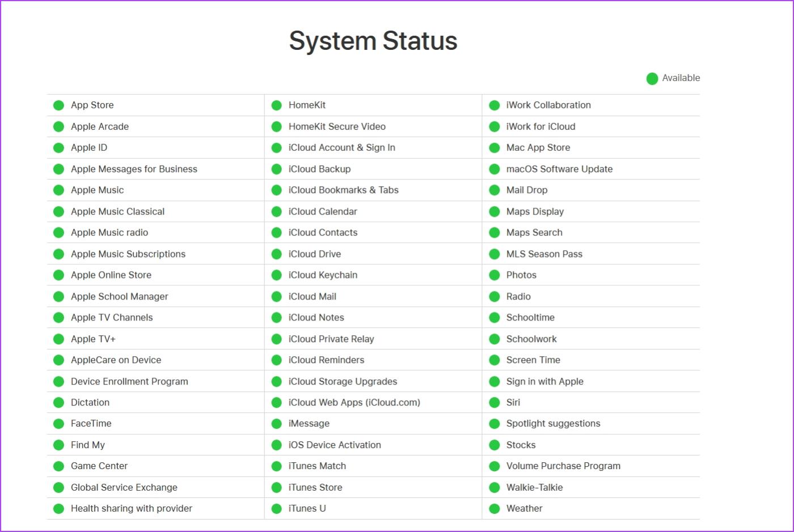Click the Apple TV Channels text
Screen dimensions: 794x532
pos(112,318)
